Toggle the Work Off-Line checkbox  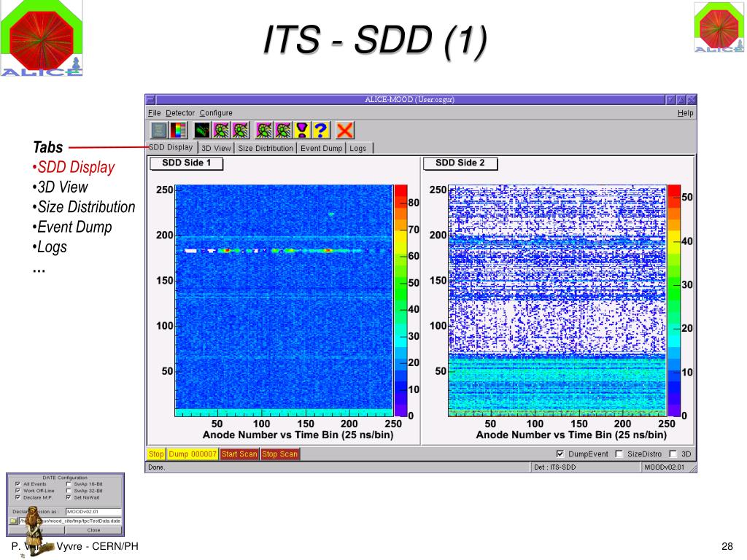(18, 491)
